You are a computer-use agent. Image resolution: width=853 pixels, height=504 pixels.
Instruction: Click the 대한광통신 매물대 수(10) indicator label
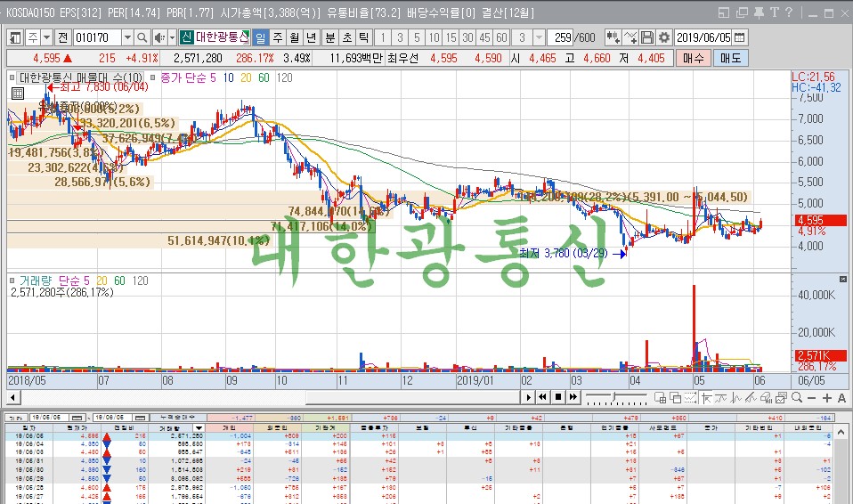(80, 77)
